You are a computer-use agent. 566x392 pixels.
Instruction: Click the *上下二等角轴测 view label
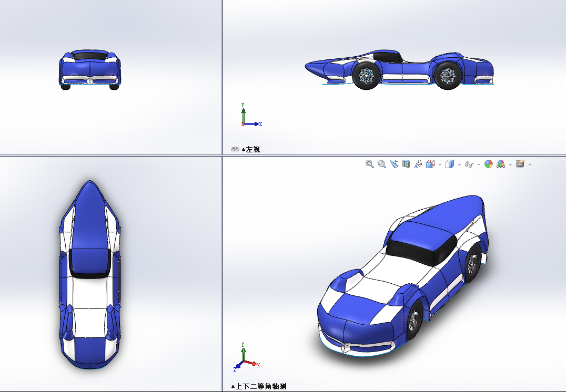coord(259,386)
